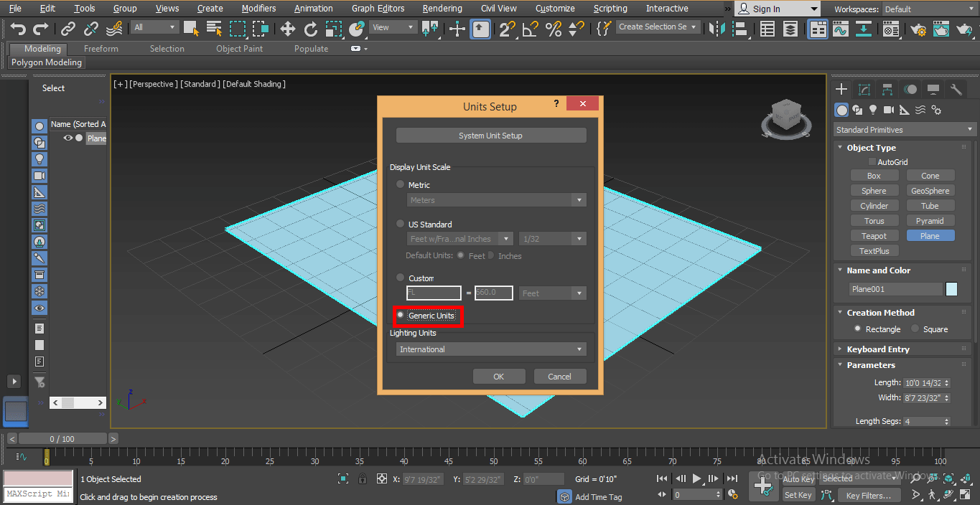Switch to the Freeform ribbon tab
The image size is (980, 505).
101,49
